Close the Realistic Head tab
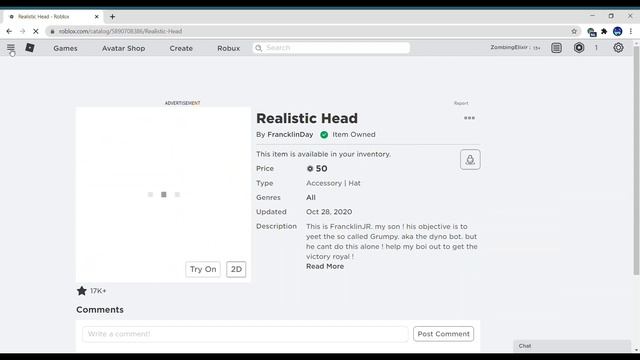The height and width of the screenshot is (360, 640). (97, 17)
